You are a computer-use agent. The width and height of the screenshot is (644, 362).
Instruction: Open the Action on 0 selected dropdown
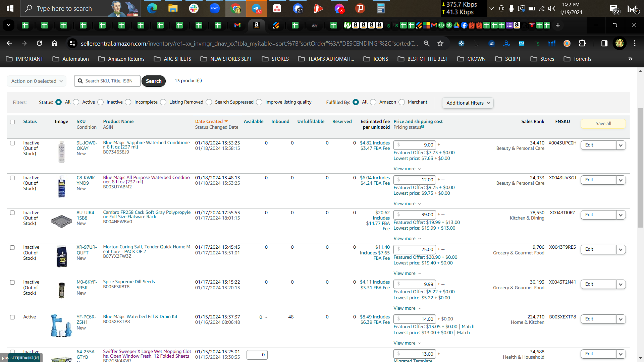(37, 81)
